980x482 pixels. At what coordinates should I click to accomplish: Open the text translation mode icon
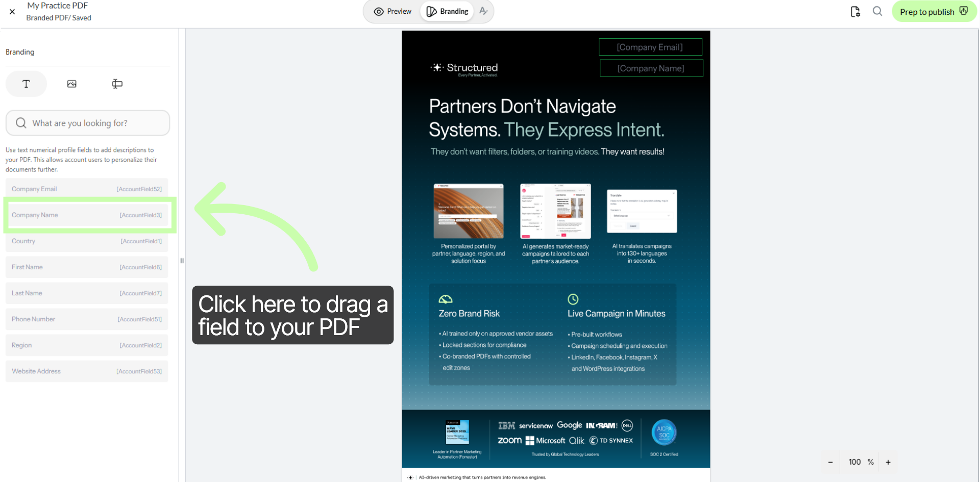click(x=483, y=11)
